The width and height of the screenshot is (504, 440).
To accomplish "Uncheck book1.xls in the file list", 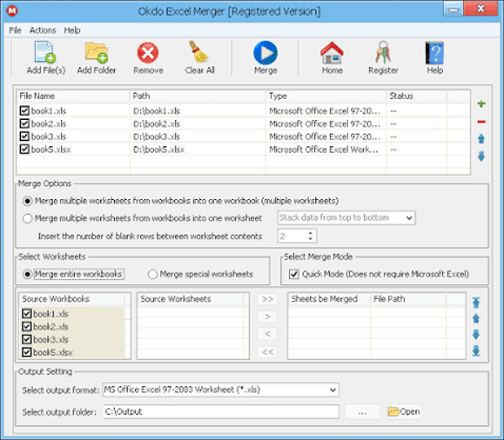I will coord(24,111).
